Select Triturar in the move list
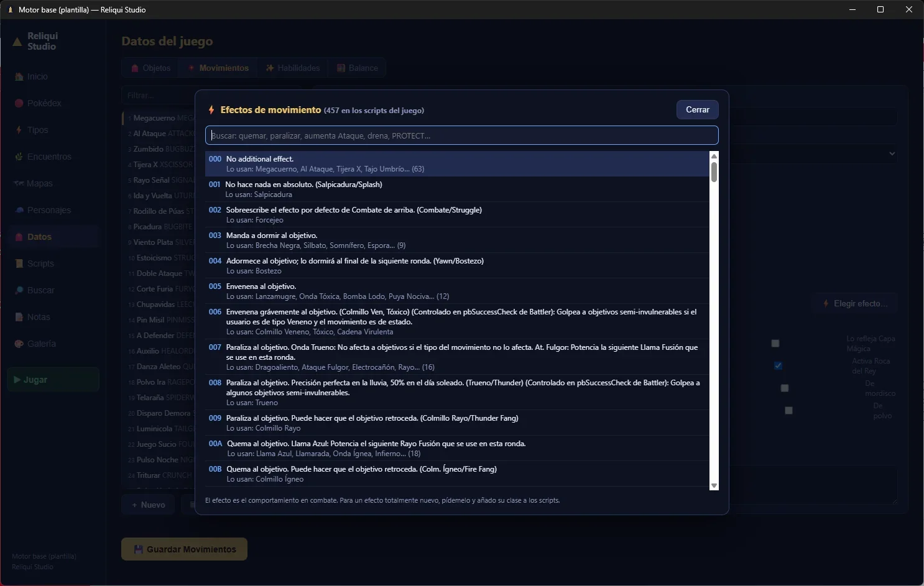The height and width of the screenshot is (586, 924). click(159, 475)
